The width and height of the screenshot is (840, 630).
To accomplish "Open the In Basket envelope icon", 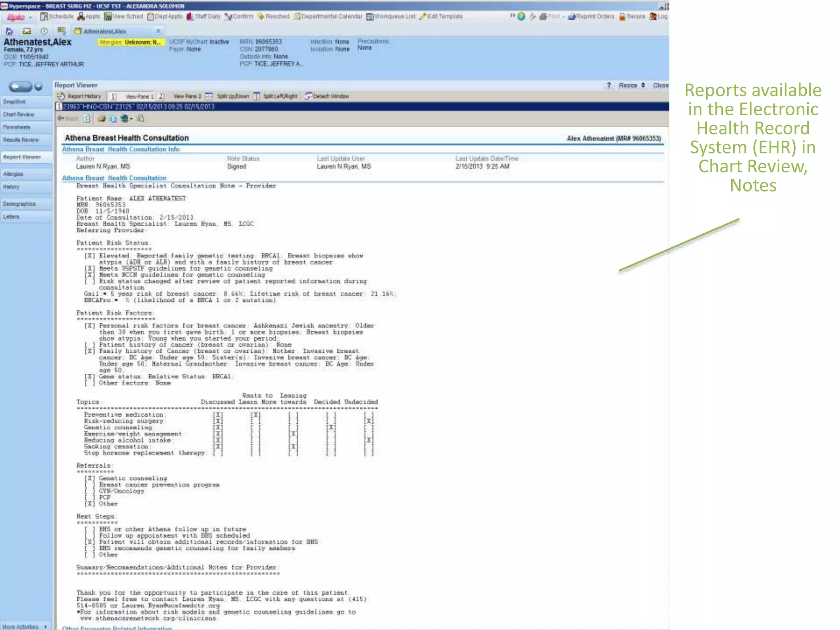I will 27,31.
